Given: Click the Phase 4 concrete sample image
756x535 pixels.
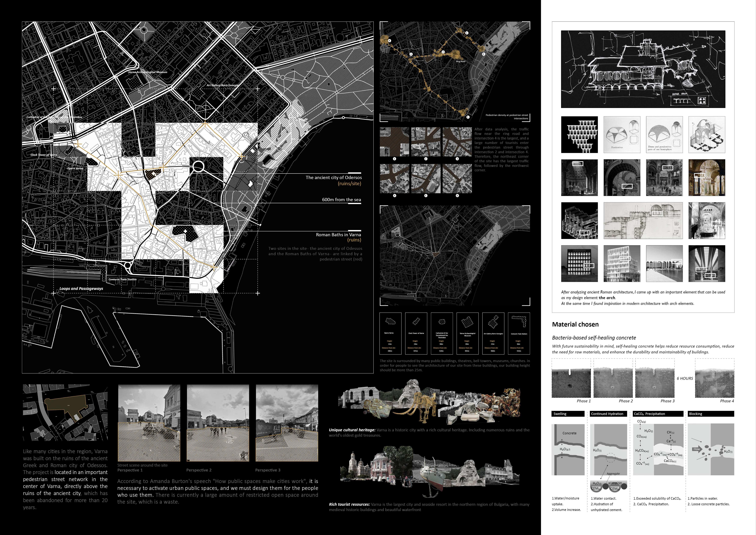Looking at the screenshot, I should 714,383.
